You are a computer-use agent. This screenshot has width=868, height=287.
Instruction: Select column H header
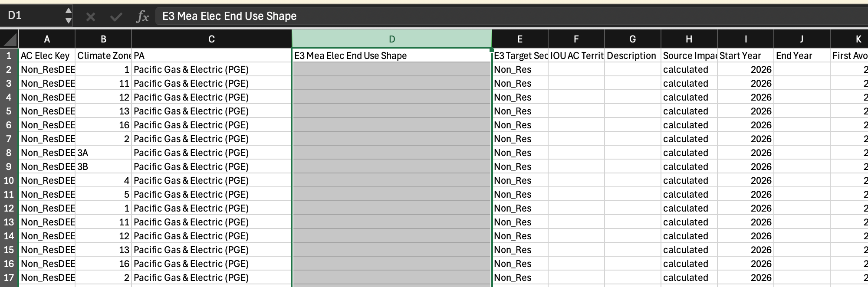coord(689,39)
